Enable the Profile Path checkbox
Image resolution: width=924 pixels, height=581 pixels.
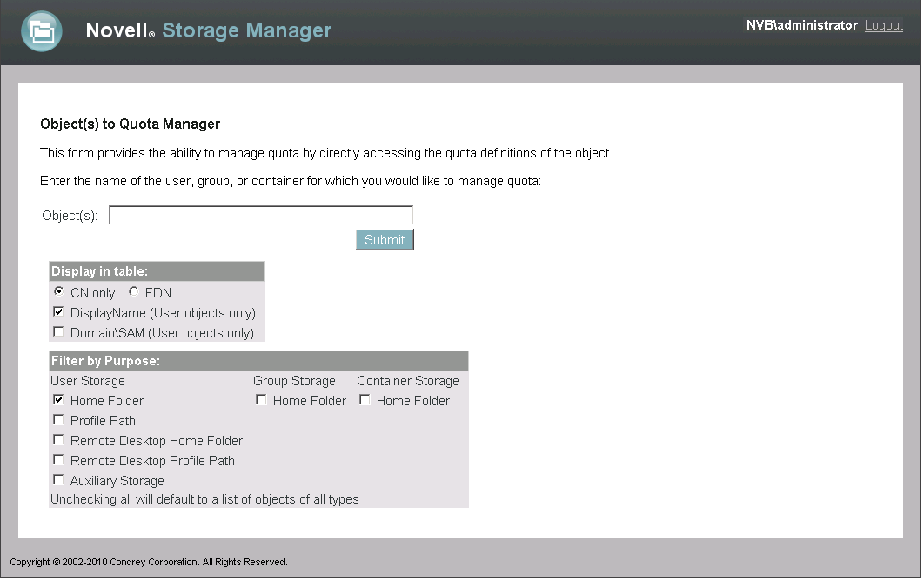(x=58, y=419)
